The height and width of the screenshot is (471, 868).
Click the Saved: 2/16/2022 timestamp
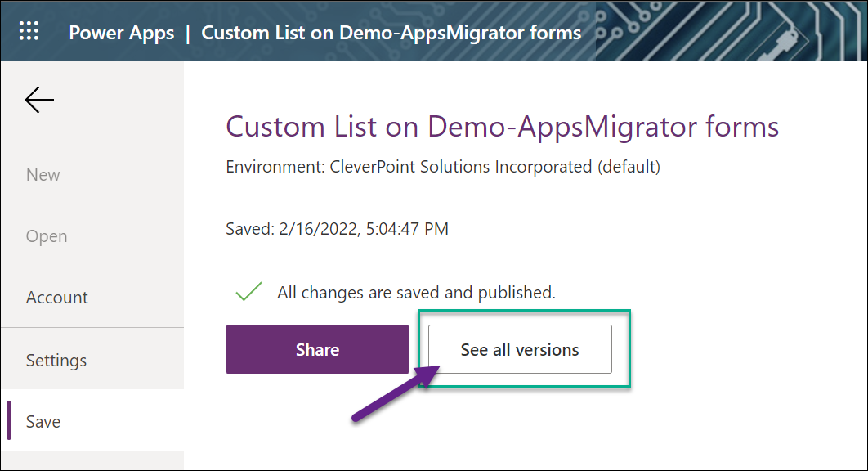337,229
